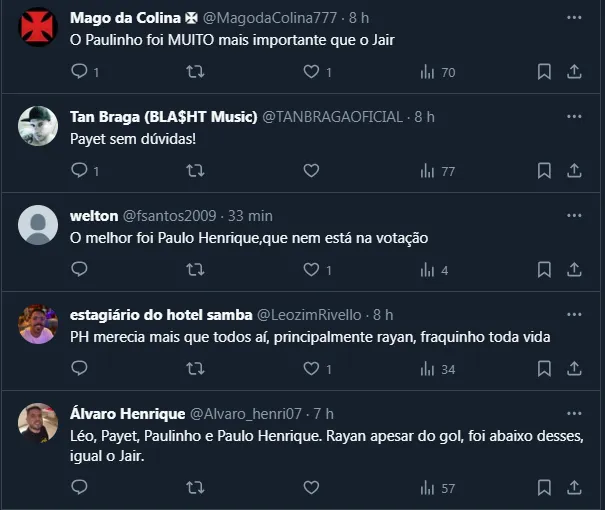
Task: Like welton's Paulo Henrique tweet
Action: tap(311, 270)
